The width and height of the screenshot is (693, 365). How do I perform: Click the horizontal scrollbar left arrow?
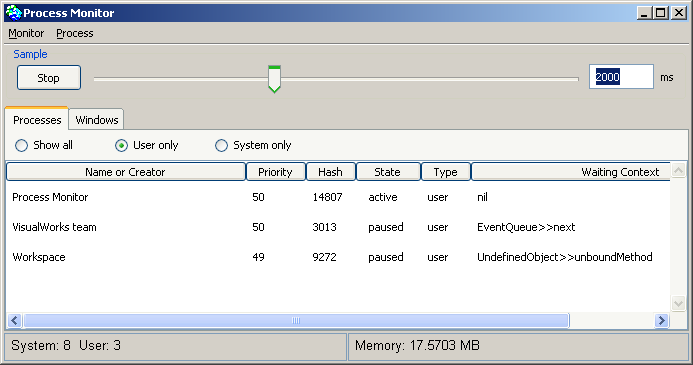point(15,320)
